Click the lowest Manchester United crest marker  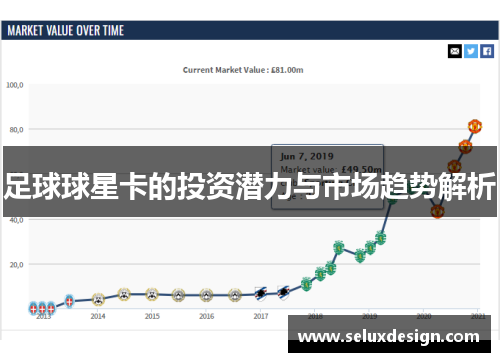(x=437, y=211)
